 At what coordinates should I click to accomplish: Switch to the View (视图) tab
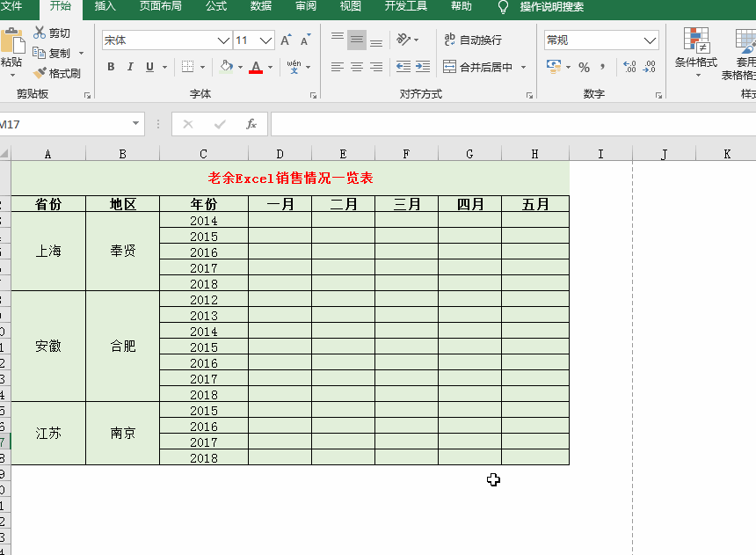[x=351, y=6]
